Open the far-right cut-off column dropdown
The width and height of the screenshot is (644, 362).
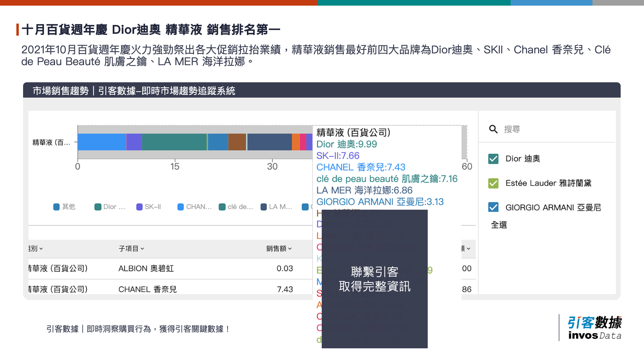466,249
